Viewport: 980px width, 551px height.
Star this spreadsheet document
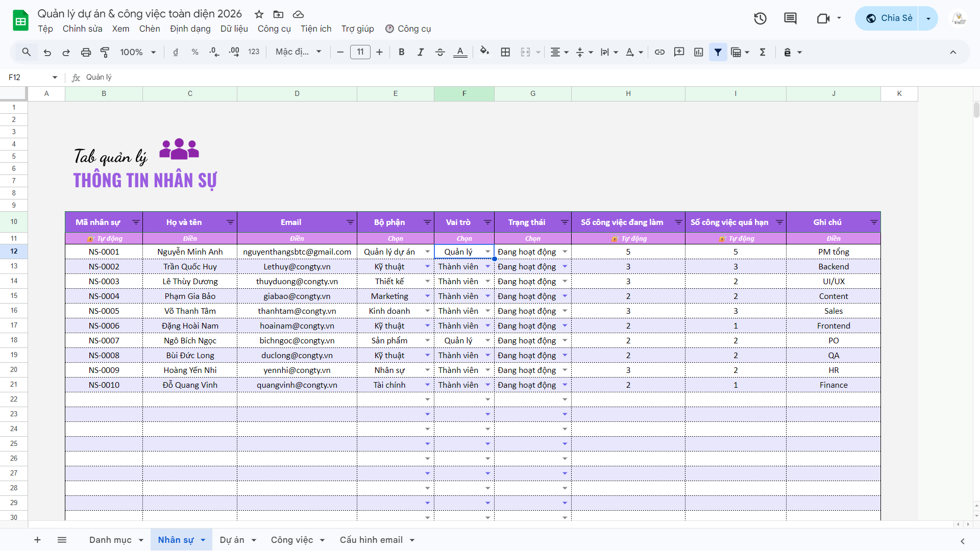point(259,14)
